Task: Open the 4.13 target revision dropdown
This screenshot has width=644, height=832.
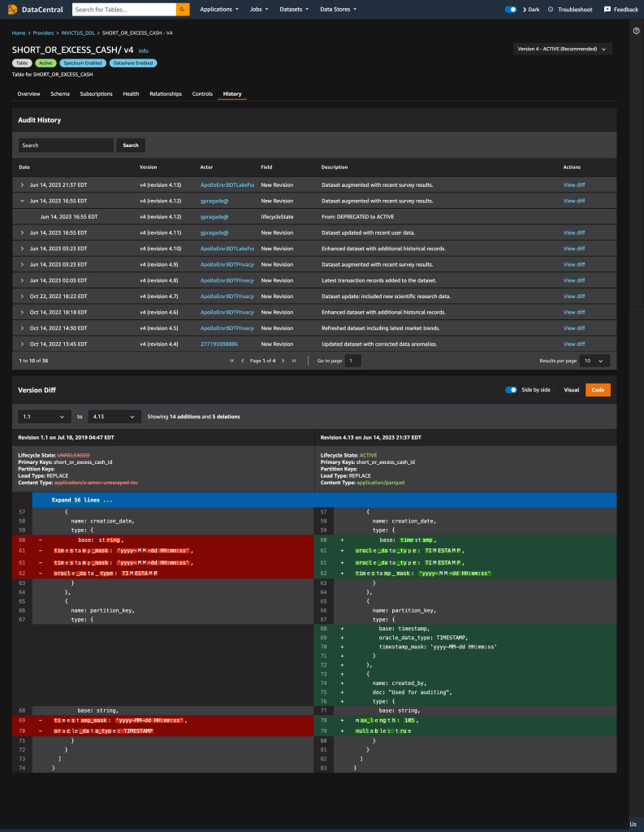Action: pos(115,417)
